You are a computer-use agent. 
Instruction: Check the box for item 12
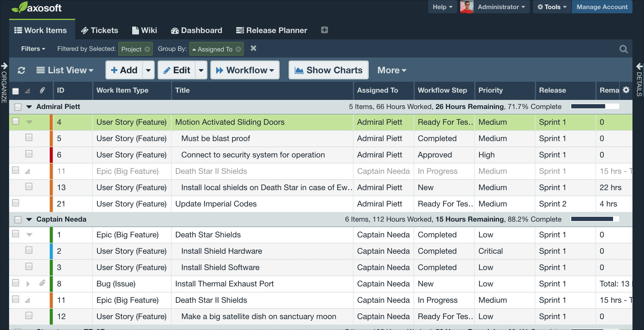[x=29, y=315]
